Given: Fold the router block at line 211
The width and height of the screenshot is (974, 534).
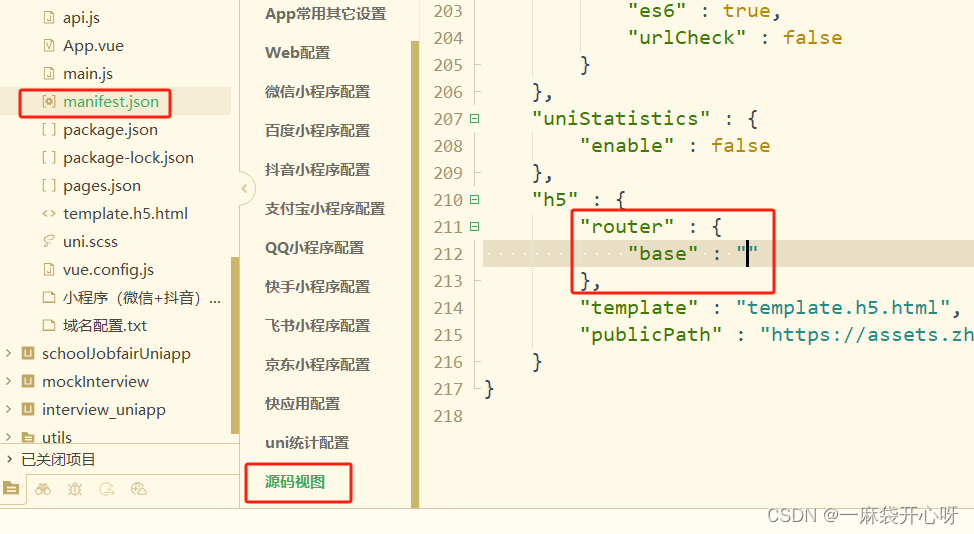Looking at the screenshot, I should (475, 227).
